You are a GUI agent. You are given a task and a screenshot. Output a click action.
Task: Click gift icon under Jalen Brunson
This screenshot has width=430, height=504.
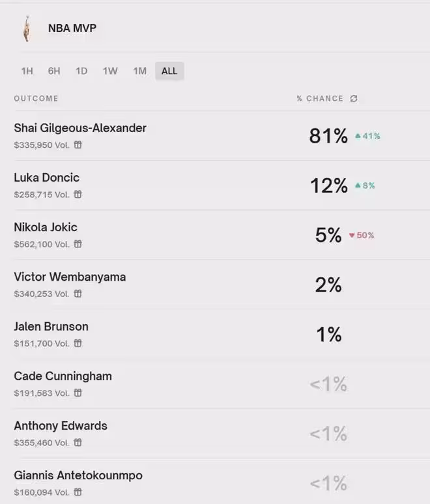78,343
